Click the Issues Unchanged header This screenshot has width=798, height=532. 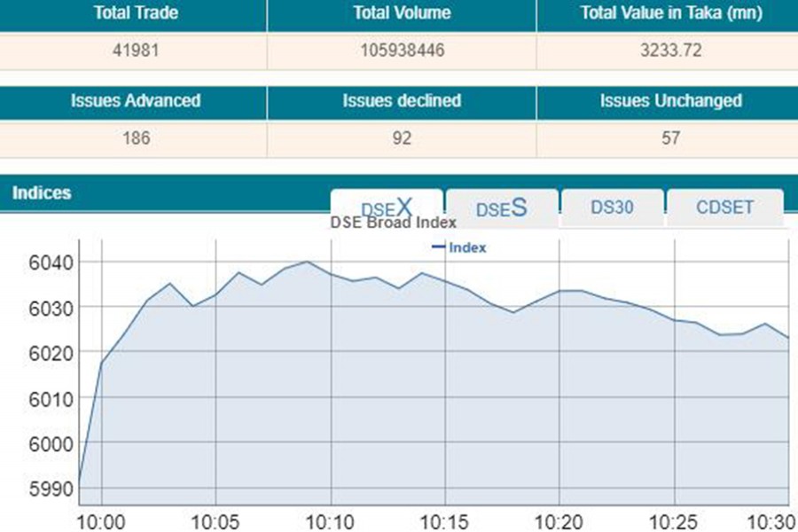(670, 100)
